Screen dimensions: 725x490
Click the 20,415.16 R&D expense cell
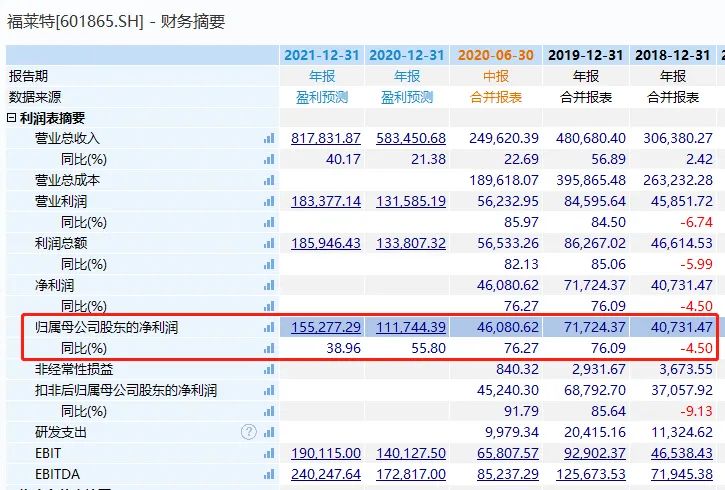(595, 432)
